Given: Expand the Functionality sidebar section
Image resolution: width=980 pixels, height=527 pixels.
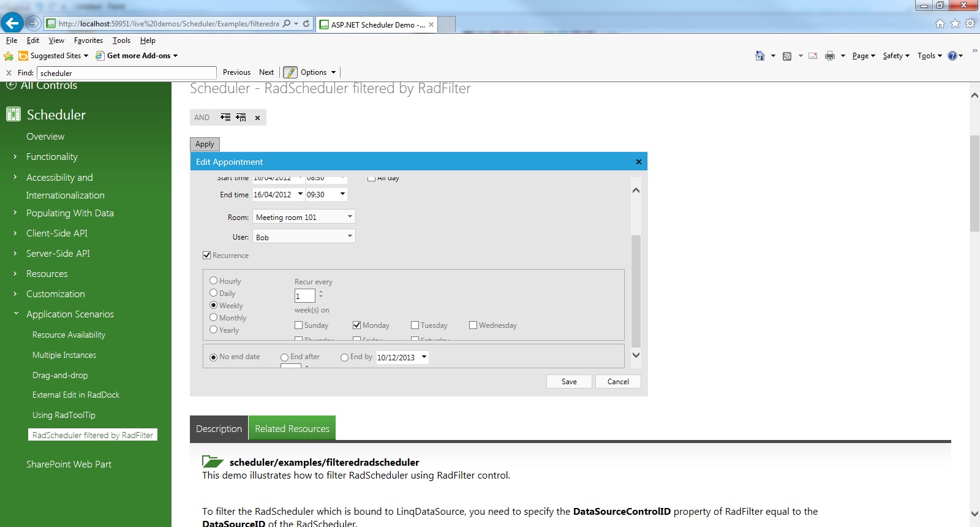Looking at the screenshot, I should tap(15, 157).
